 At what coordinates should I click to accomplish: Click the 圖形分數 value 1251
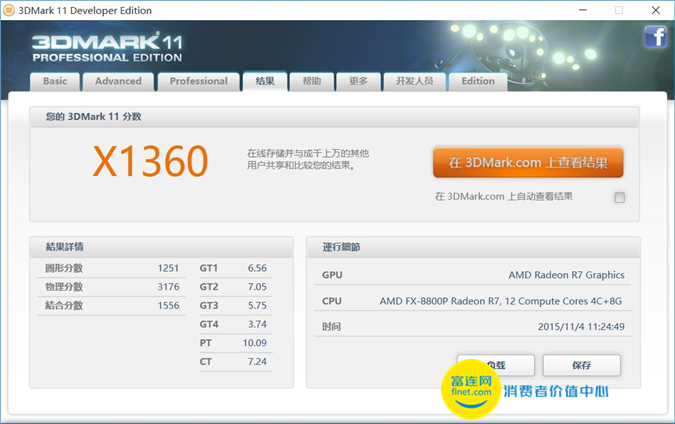[x=168, y=268]
